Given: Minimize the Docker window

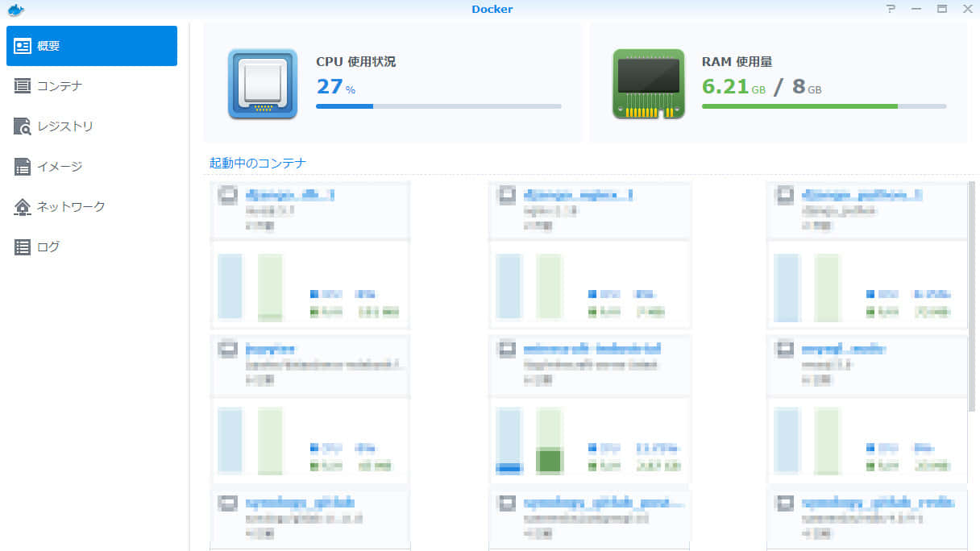Looking at the screenshot, I should point(916,9).
